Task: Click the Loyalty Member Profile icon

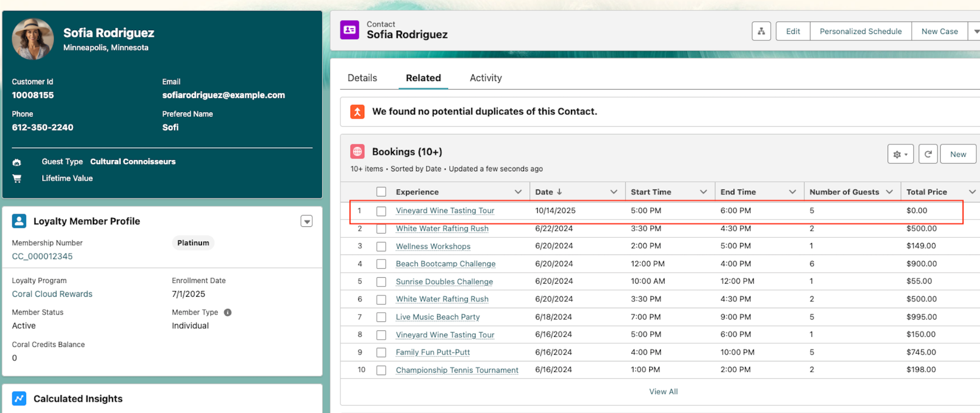Action: click(19, 221)
